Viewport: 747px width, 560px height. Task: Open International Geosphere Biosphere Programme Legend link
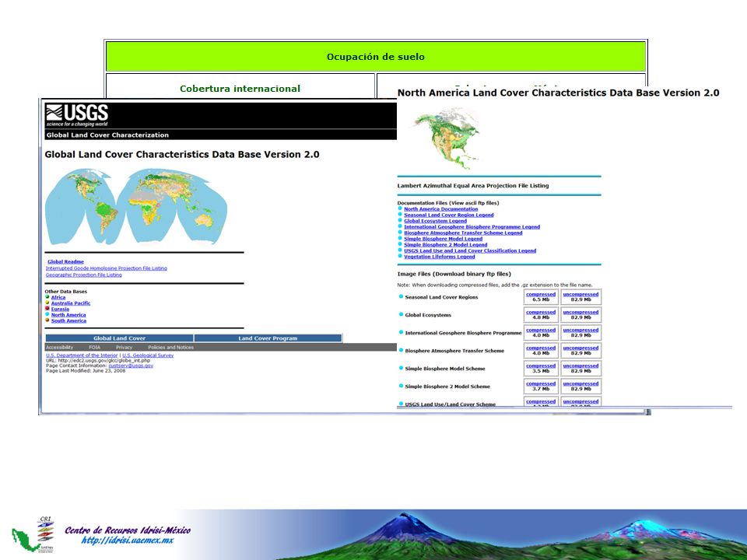coord(472,227)
